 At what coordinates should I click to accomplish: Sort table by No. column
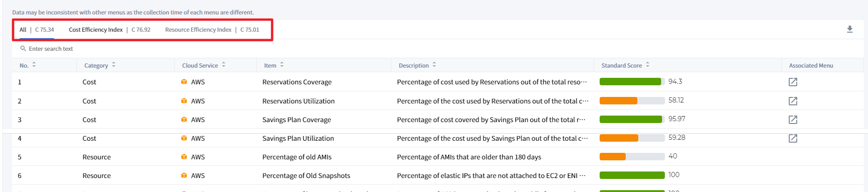click(34, 65)
